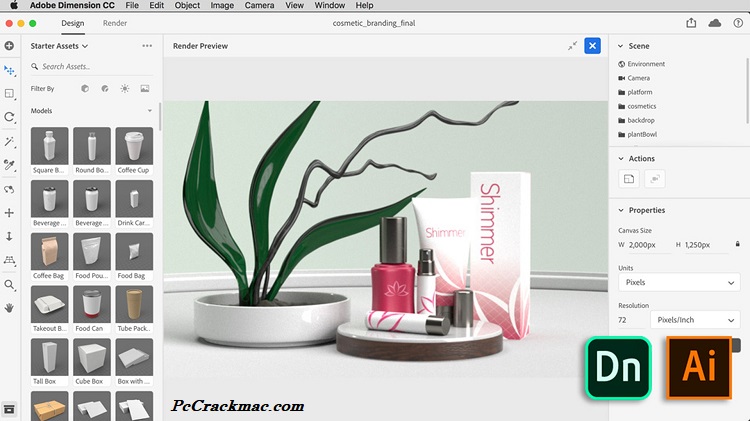Filter assets by Models cube icon
The image size is (750, 421).
[x=85, y=88]
